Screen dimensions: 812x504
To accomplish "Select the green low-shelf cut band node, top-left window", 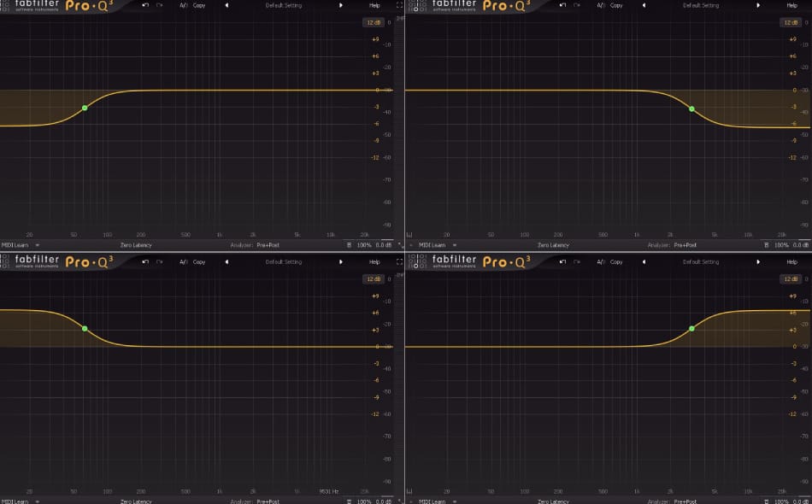I will coord(85,108).
